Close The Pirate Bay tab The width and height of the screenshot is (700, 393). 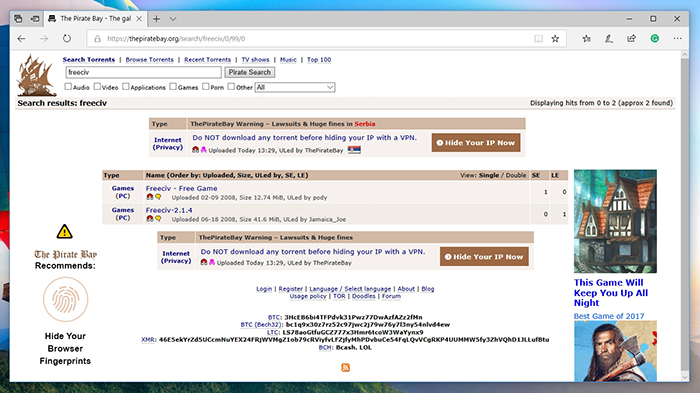tap(139, 19)
